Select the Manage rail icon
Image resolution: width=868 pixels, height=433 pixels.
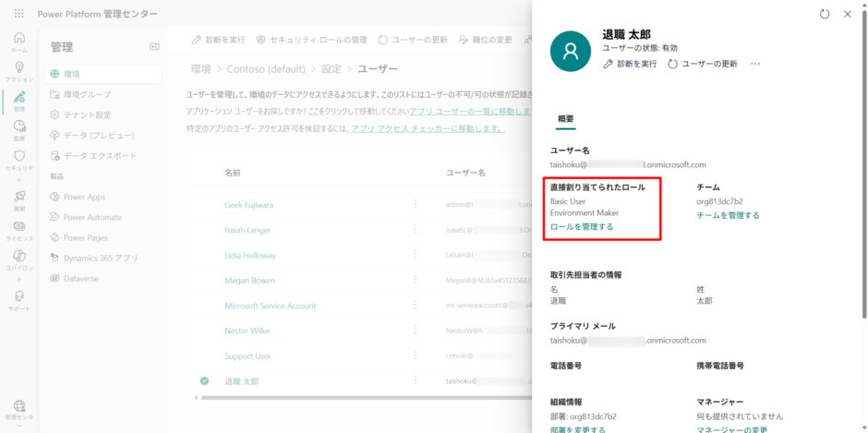click(x=18, y=101)
